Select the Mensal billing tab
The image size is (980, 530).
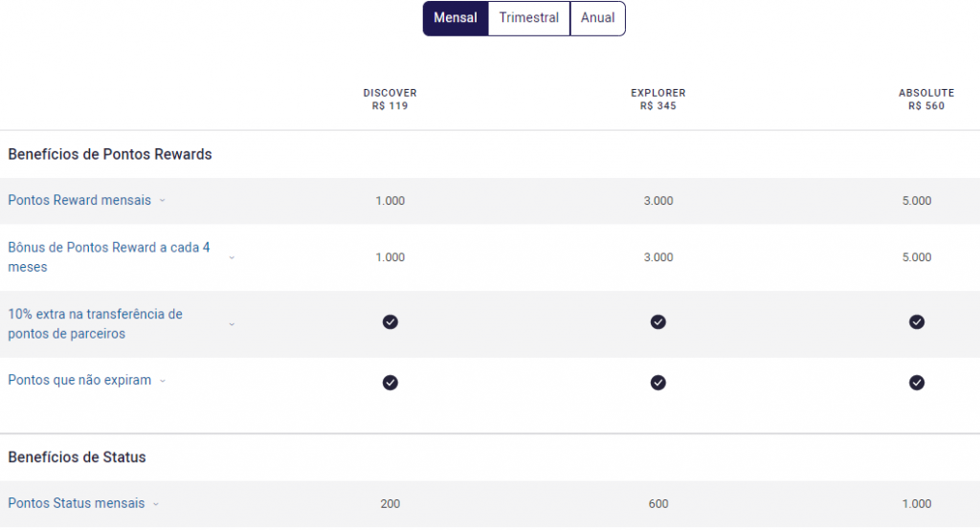[x=456, y=18]
